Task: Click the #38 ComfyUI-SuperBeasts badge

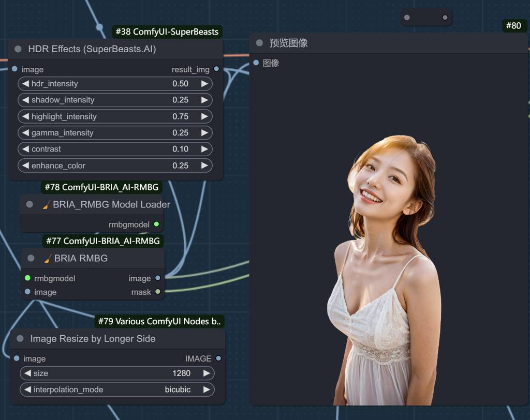Action: (167, 32)
